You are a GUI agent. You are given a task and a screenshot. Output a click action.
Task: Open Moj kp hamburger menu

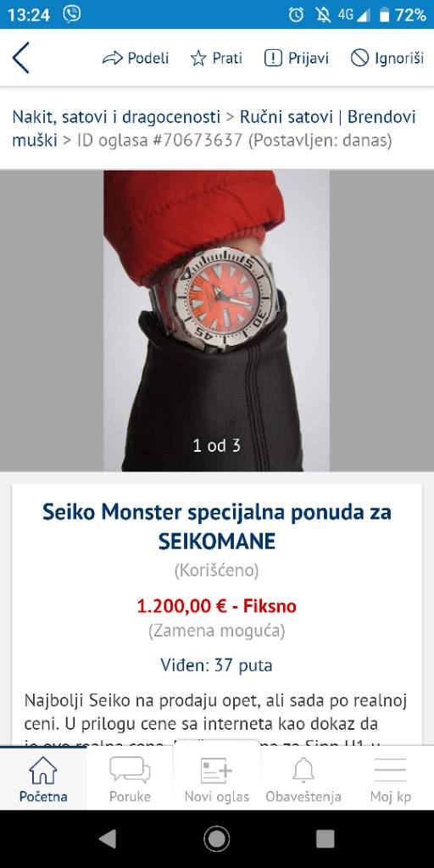click(x=390, y=779)
